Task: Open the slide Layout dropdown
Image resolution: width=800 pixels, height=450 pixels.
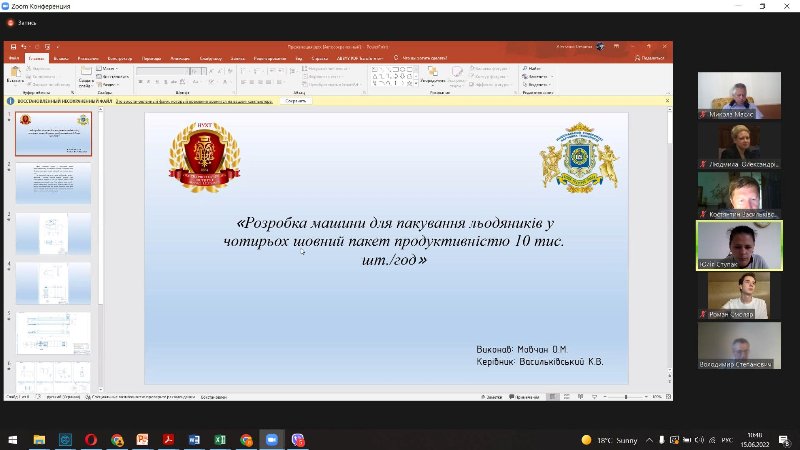Action: pos(107,68)
